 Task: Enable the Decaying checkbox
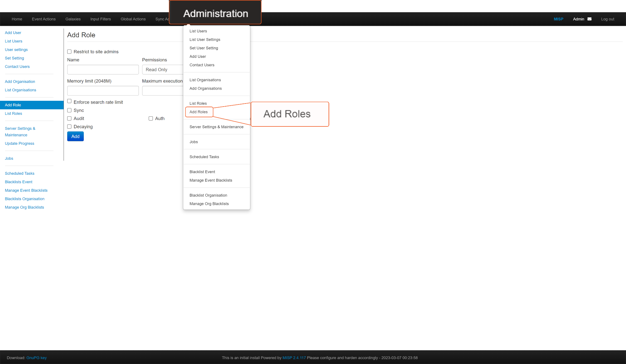click(69, 126)
